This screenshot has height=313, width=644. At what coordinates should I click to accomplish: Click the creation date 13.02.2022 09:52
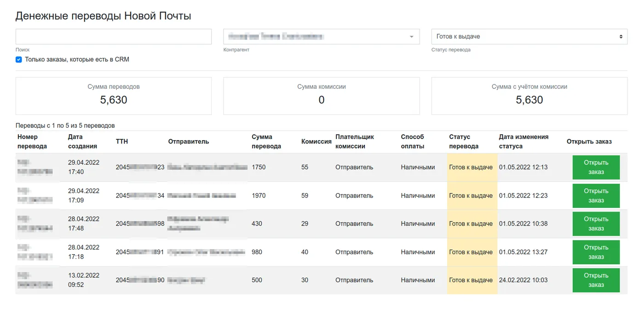pyautogui.click(x=84, y=280)
